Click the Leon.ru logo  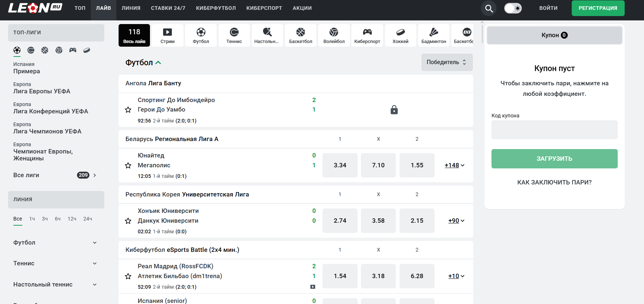pyautogui.click(x=35, y=8)
